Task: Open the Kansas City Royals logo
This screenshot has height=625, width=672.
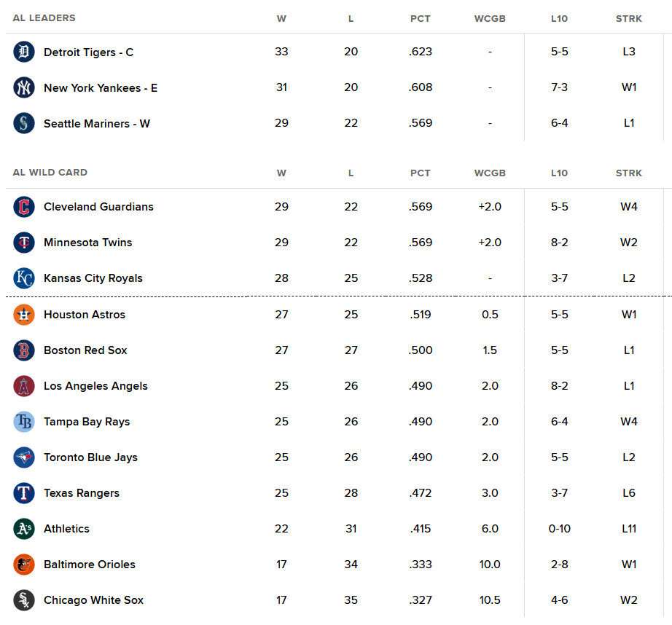Action: (24, 278)
